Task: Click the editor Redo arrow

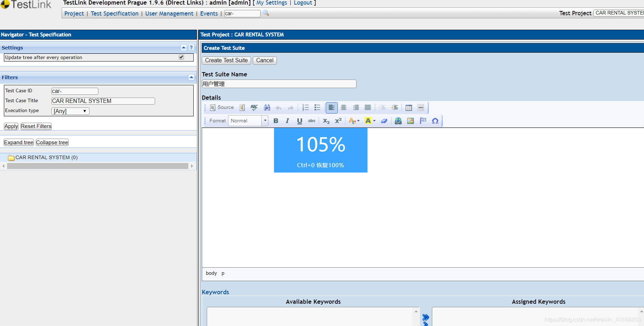Action: point(291,107)
